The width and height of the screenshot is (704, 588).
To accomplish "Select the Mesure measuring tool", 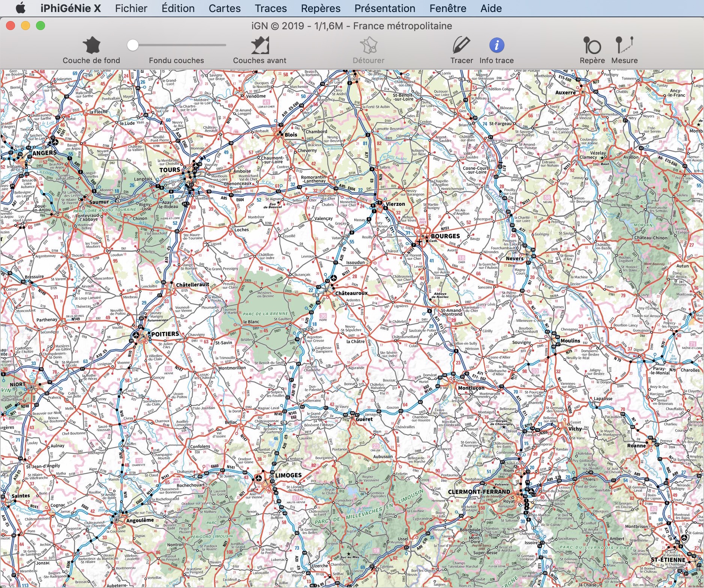I will coord(624,45).
